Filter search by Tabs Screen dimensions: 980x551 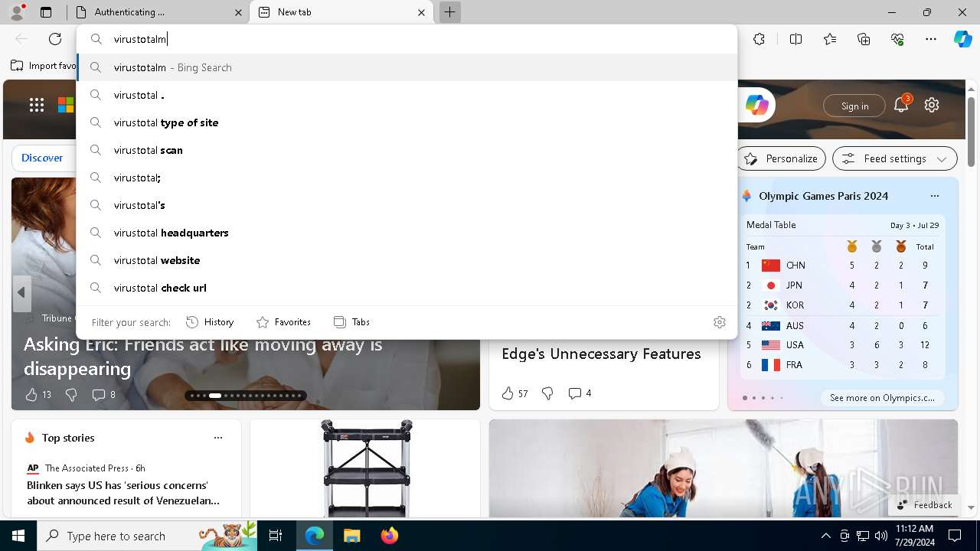click(x=351, y=322)
